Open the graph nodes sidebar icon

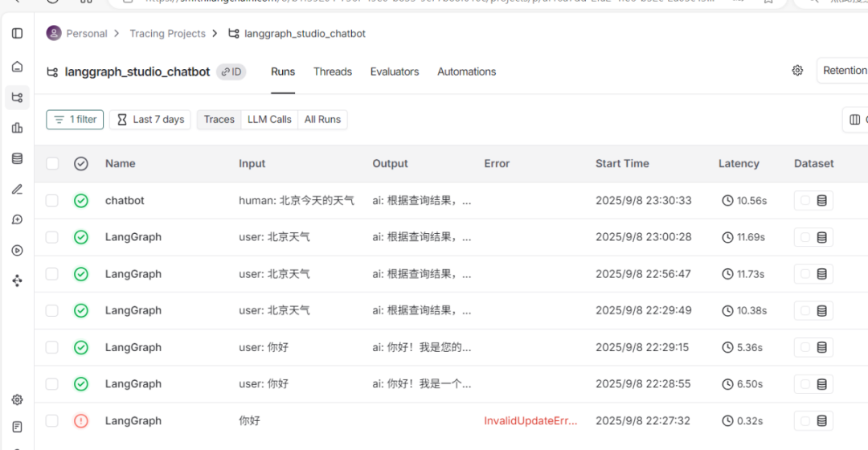[17, 280]
